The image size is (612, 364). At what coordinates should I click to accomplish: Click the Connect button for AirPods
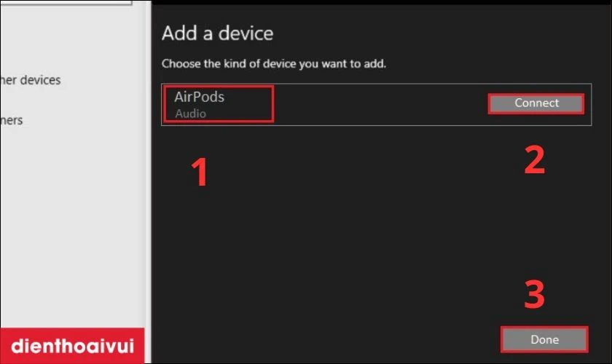pos(536,103)
